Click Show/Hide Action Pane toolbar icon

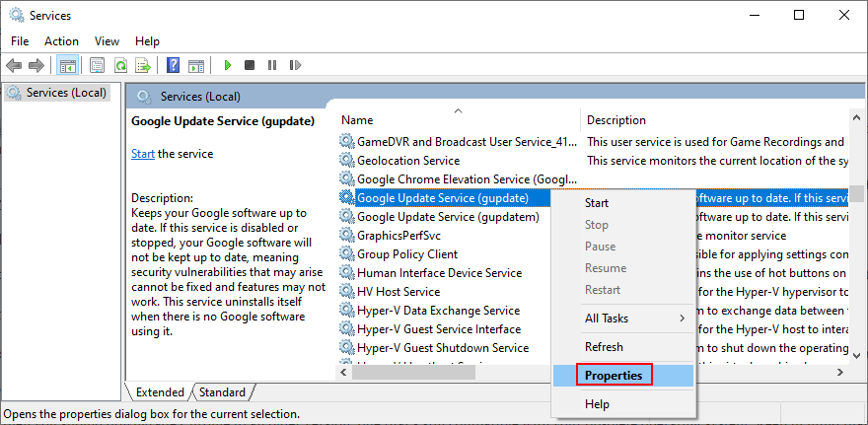pyautogui.click(x=196, y=65)
